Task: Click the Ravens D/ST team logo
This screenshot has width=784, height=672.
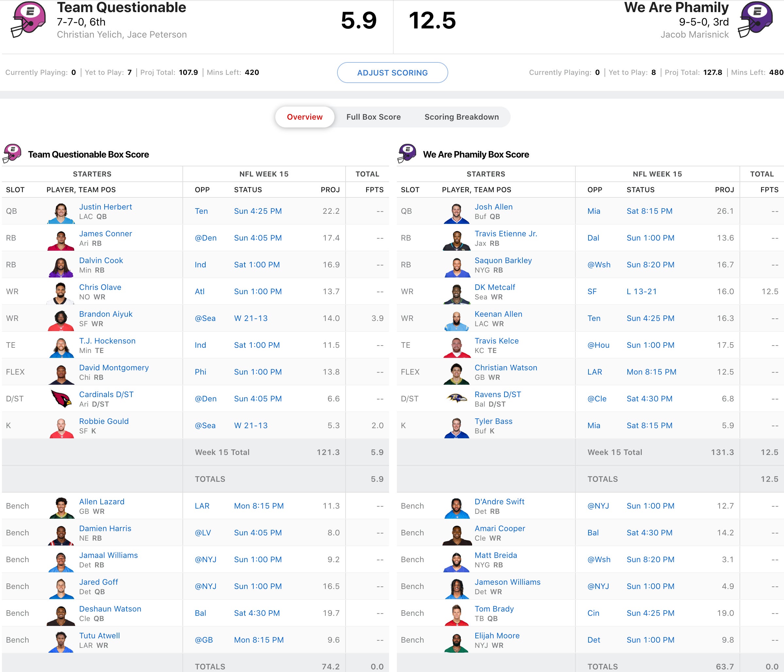Action: [457, 398]
